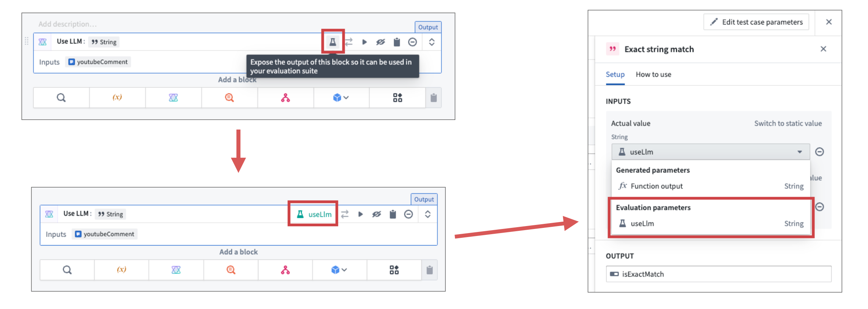
Task: Click the isExactMatch output field
Action: tap(718, 274)
